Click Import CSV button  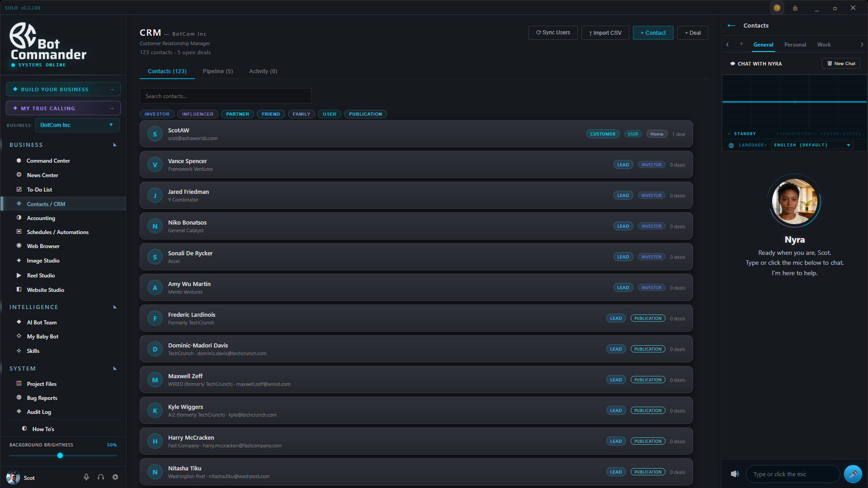[605, 33]
